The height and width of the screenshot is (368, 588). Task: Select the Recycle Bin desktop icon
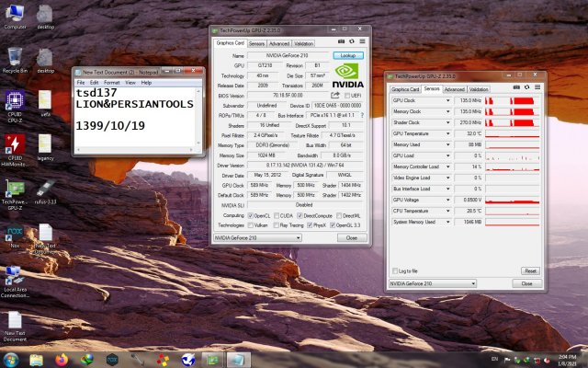[x=15, y=57]
